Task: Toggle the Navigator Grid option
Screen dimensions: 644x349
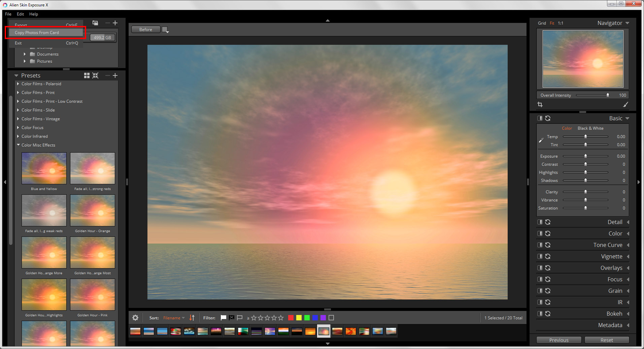Action: pyautogui.click(x=542, y=23)
